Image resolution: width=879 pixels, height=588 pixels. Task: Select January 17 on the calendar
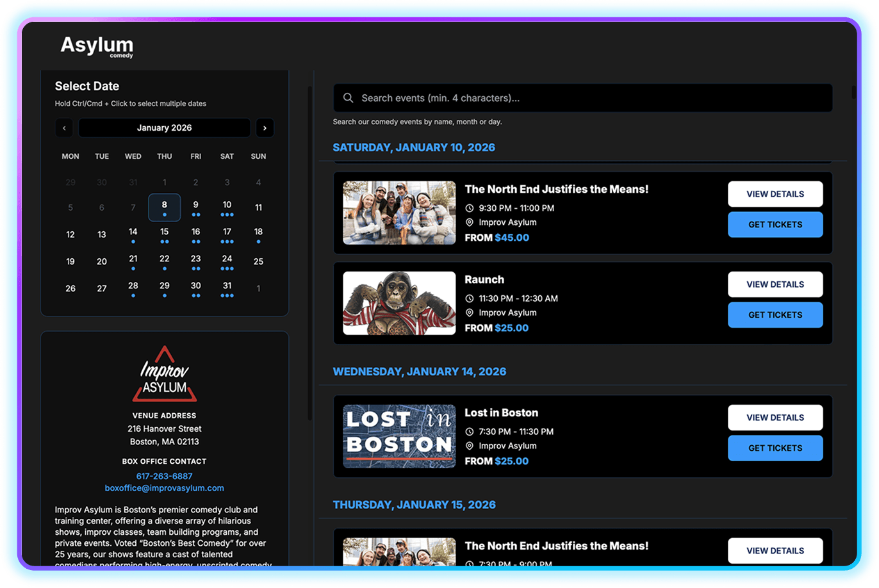click(x=227, y=234)
